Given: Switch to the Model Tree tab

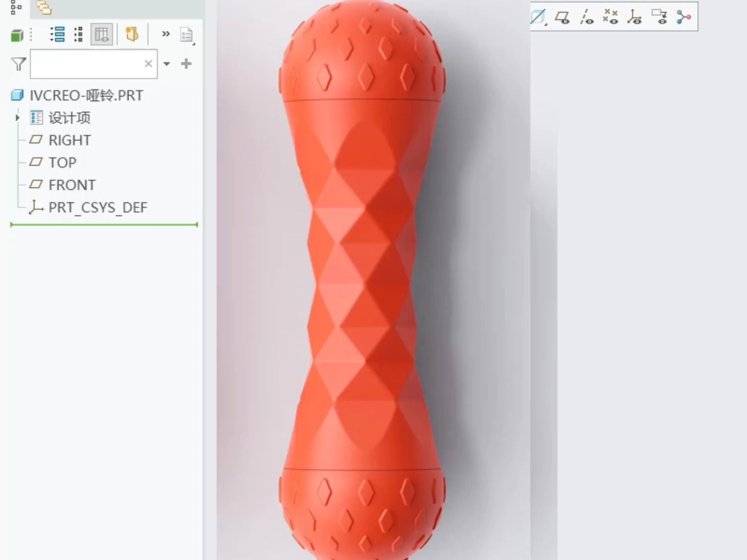Looking at the screenshot, I should (16, 7).
